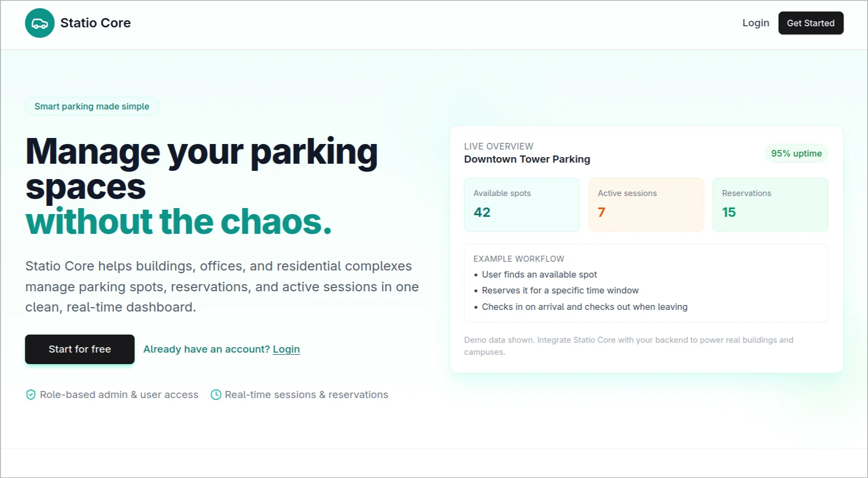Click the Role-based admin & user access text
The height and width of the screenshot is (478, 868).
pyautogui.click(x=119, y=395)
